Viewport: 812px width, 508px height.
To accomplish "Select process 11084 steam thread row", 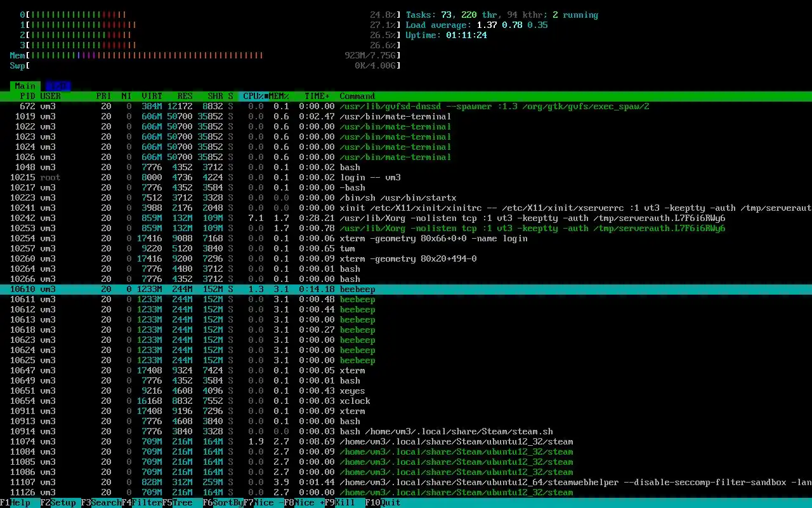I will [406, 451].
